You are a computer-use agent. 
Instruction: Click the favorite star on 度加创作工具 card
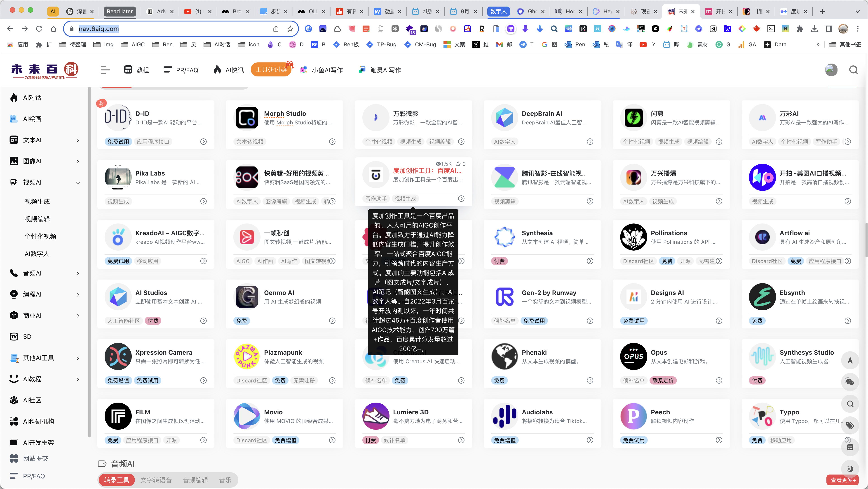[458, 164]
